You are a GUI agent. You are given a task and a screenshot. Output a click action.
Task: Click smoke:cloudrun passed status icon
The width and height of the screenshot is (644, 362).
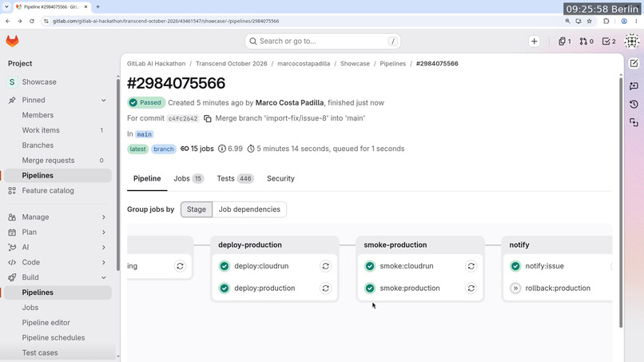pyautogui.click(x=370, y=266)
